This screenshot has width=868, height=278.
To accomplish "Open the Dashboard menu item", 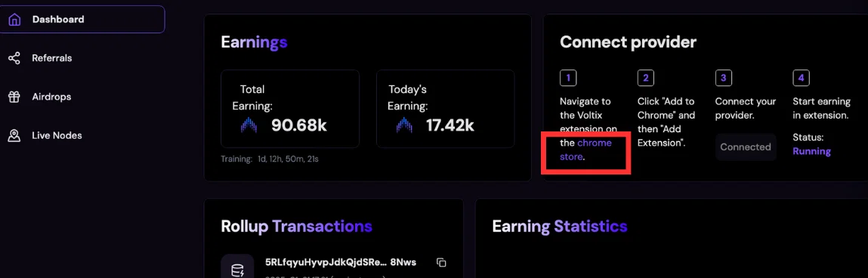I will pyautogui.click(x=82, y=20).
